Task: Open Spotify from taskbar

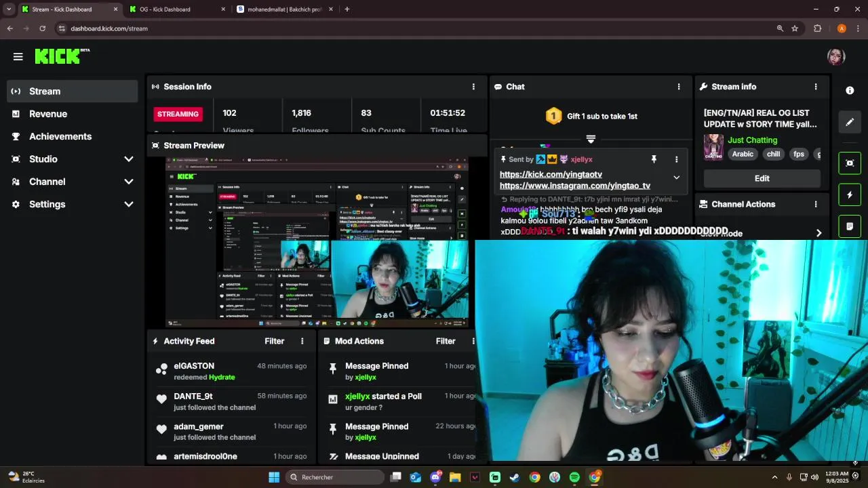Action: (x=574, y=477)
